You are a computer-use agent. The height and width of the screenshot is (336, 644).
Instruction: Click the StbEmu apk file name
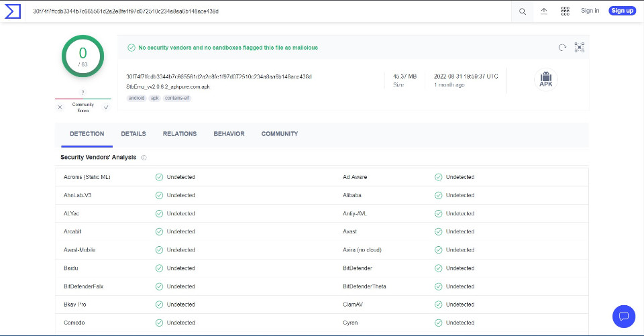[168, 87]
